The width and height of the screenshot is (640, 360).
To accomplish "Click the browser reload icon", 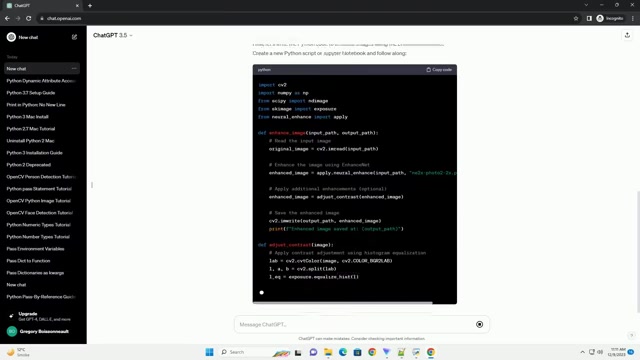I will [x=29, y=18].
